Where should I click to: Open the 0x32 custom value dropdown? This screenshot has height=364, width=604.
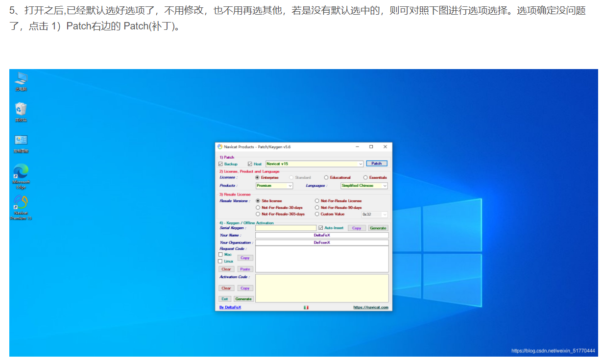pos(374,214)
